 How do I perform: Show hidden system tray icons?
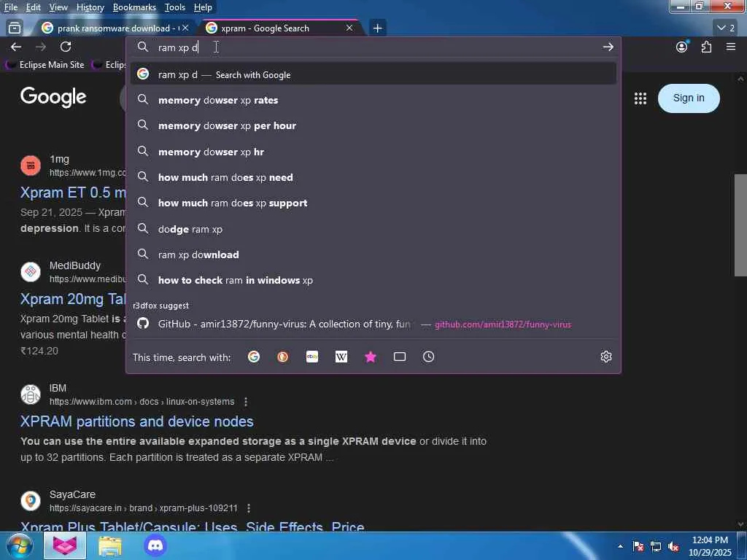pos(620,546)
